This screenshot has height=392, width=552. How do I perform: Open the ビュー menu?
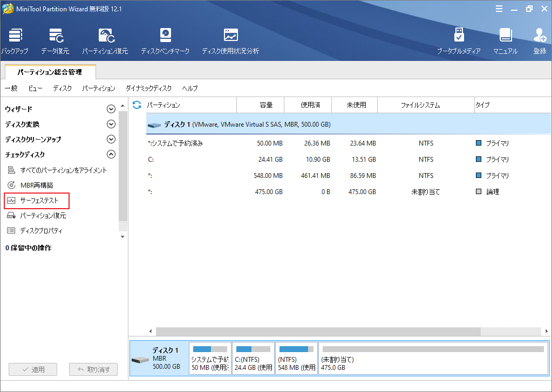pos(35,88)
